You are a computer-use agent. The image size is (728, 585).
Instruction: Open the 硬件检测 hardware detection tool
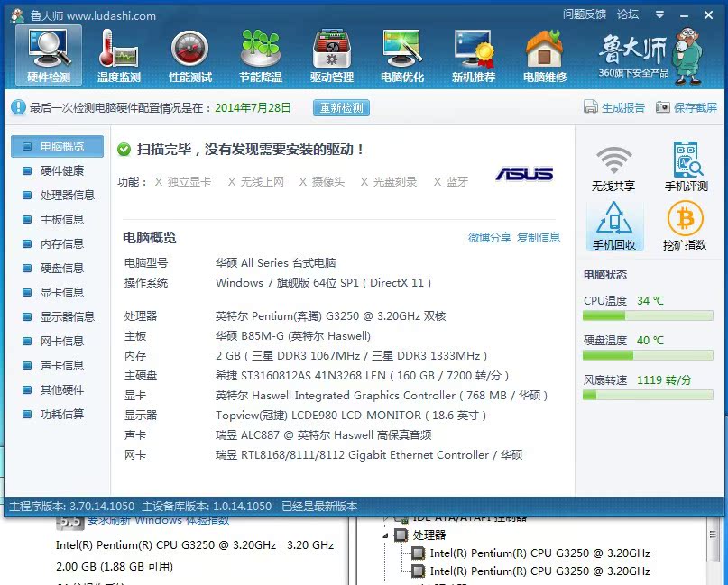[x=49, y=55]
